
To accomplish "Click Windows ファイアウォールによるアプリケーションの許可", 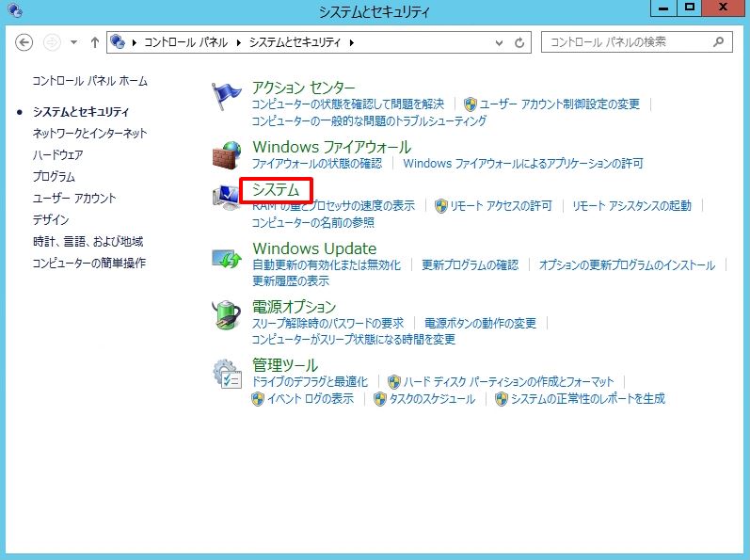I will click(x=523, y=163).
